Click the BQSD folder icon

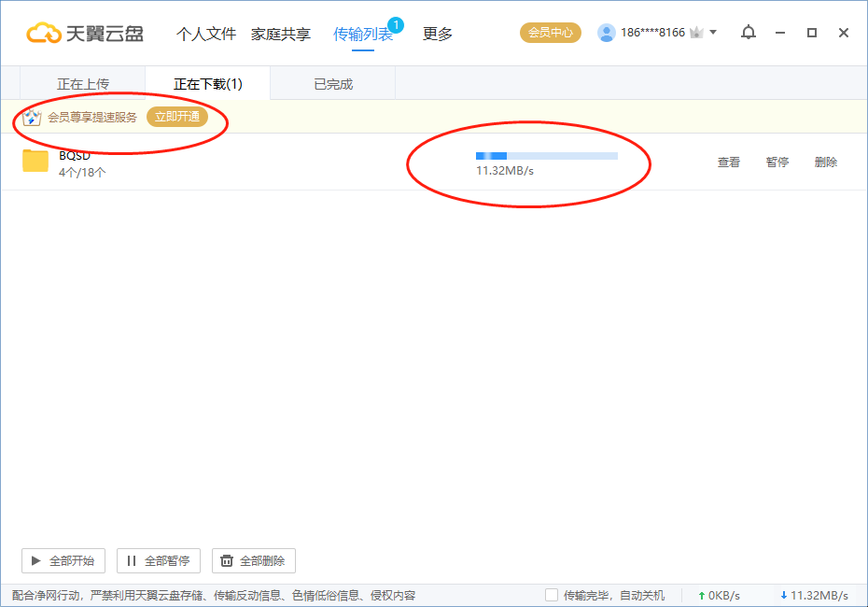(x=35, y=162)
